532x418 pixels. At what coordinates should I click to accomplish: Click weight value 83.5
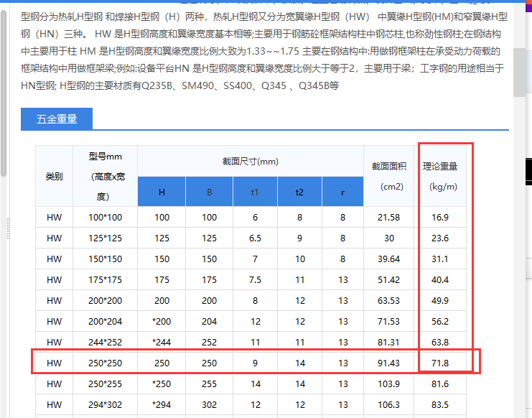pos(440,404)
